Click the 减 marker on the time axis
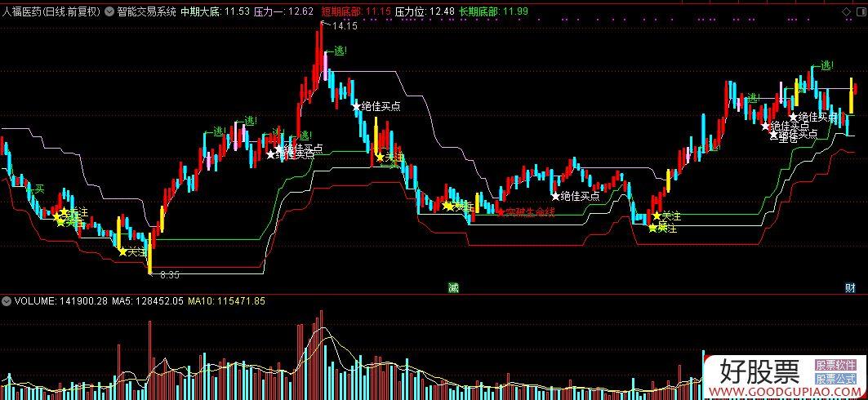868x400 pixels. [x=453, y=287]
